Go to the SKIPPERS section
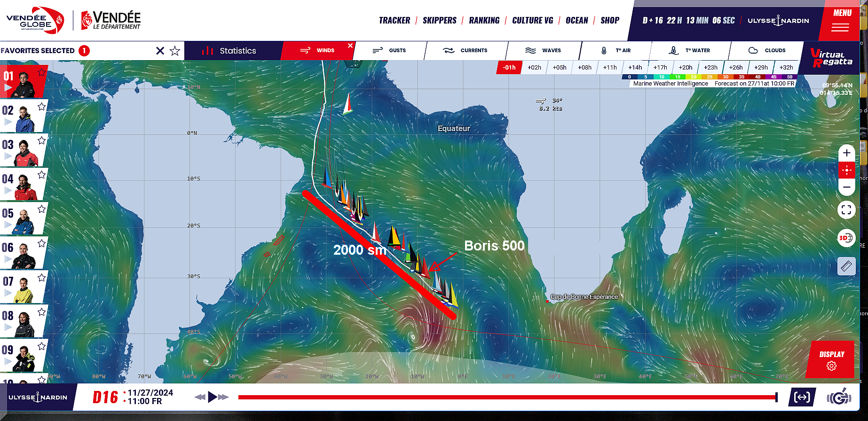The width and height of the screenshot is (868, 421). click(x=439, y=21)
